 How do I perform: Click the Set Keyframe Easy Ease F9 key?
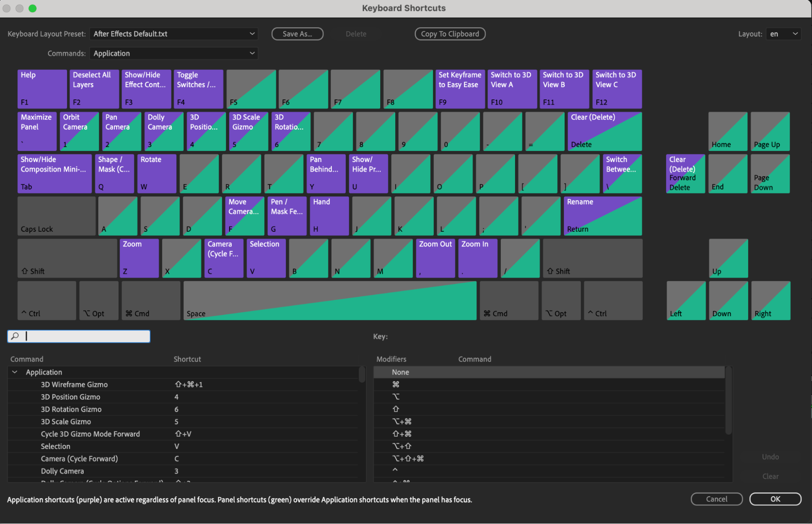point(460,88)
